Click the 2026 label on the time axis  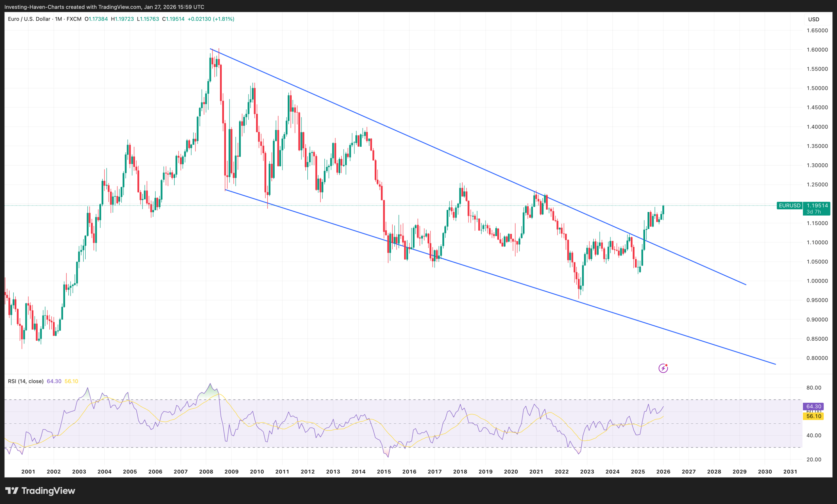tap(664, 471)
